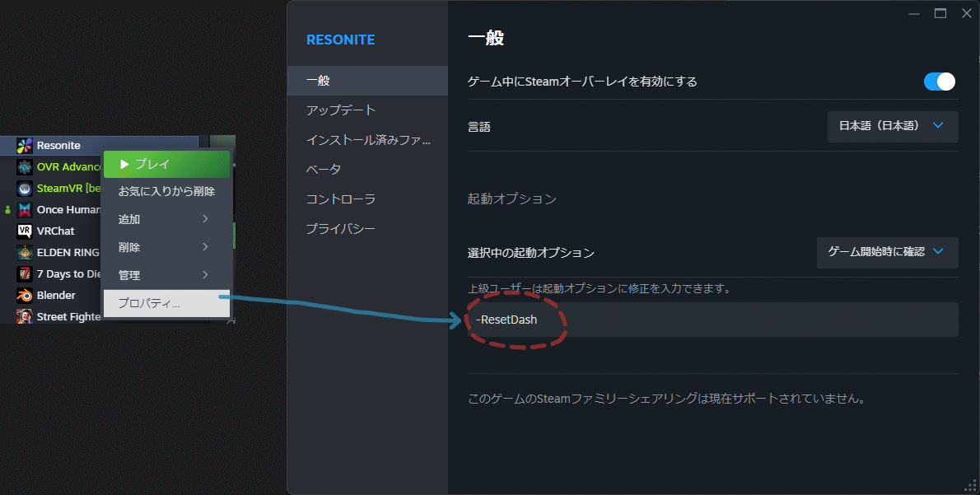Expand the 削除 submenu
Screen dimensions: 980x495
[167, 247]
